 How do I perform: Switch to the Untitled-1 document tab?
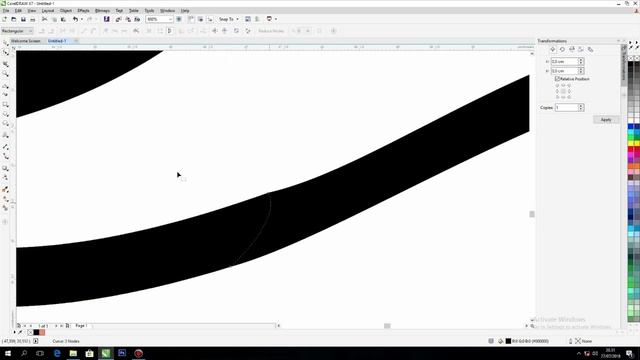click(57, 41)
